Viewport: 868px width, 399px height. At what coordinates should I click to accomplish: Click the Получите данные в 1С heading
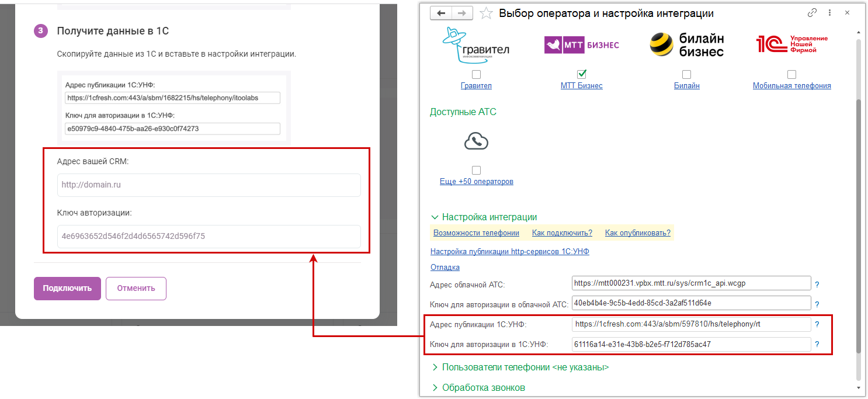tap(113, 32)
